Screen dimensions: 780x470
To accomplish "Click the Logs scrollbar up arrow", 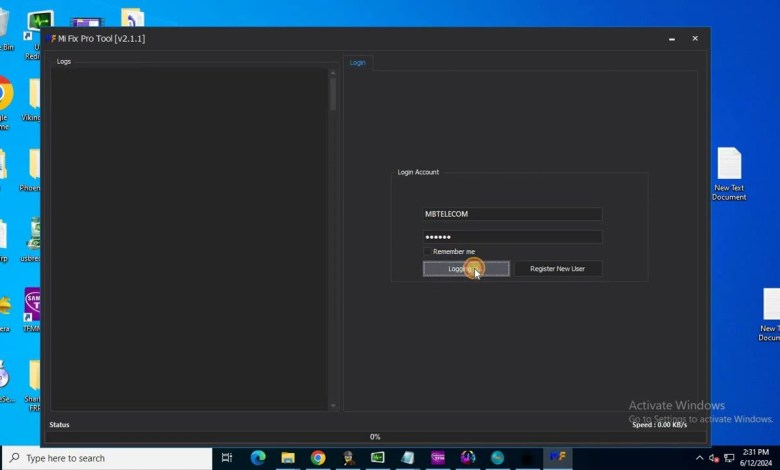I will (x=333, y=73).
